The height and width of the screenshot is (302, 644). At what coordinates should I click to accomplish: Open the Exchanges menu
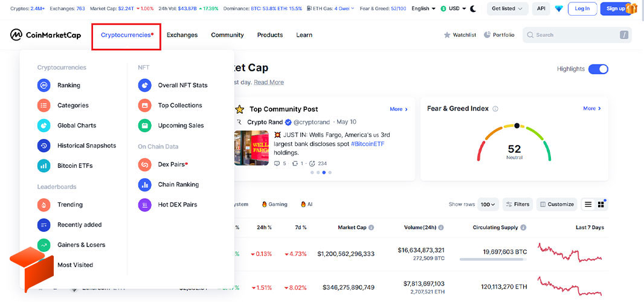coord(182,35)
